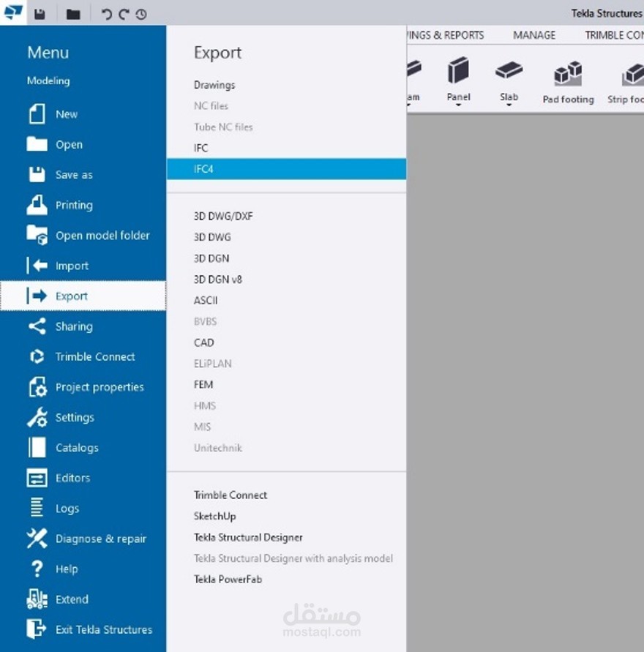Click the Editors icon
The height and width of the screenshot is (652, 644).
(37, 478)
